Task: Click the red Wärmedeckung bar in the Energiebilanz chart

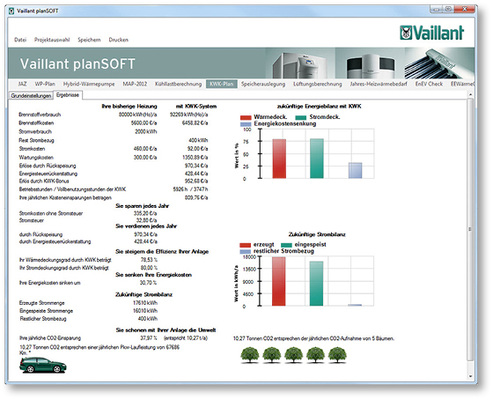Action: 279,159
